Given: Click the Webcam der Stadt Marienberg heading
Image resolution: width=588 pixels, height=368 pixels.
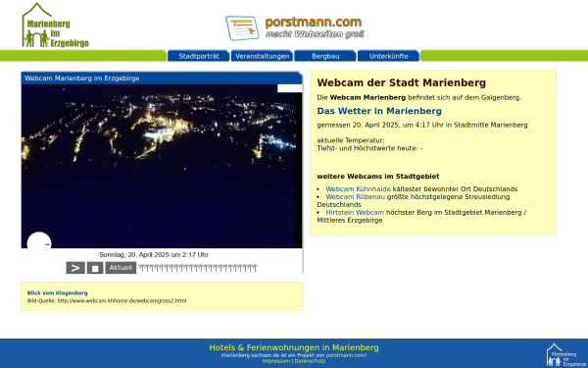Looking at the screenshot, I should 401,82.
